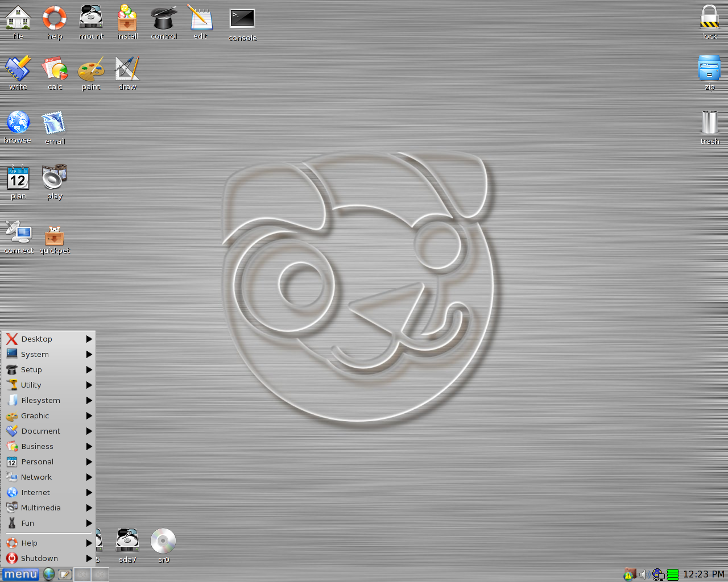Launch the edit text editor icon

(200, 18)
